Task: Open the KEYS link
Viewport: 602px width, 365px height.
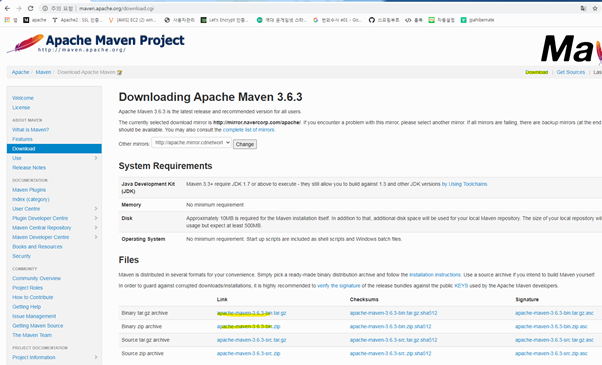Action: (x=461, y=286)
